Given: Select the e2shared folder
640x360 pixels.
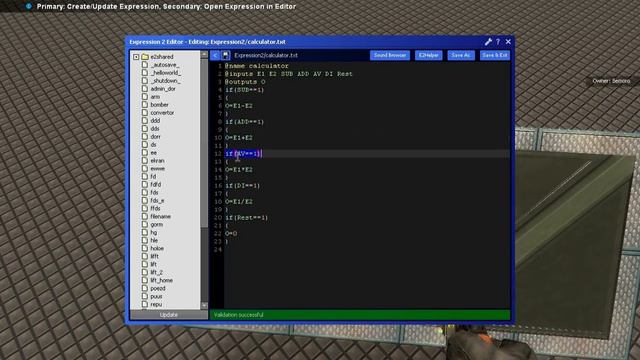Looking at the screenshot, I should tap(162, 57).
